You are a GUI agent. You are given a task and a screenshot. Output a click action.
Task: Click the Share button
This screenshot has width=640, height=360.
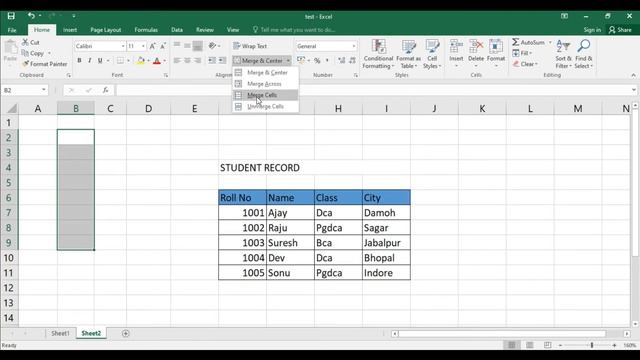tap(620, 30)
